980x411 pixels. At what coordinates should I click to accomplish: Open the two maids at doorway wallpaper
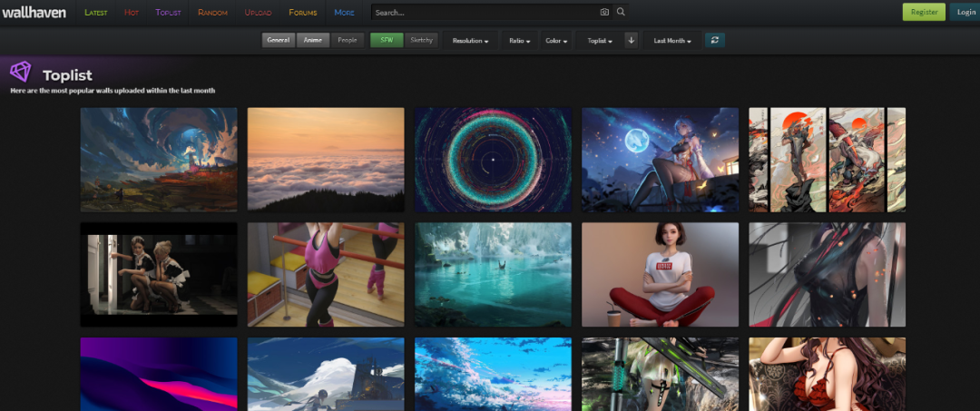(159, 275)
